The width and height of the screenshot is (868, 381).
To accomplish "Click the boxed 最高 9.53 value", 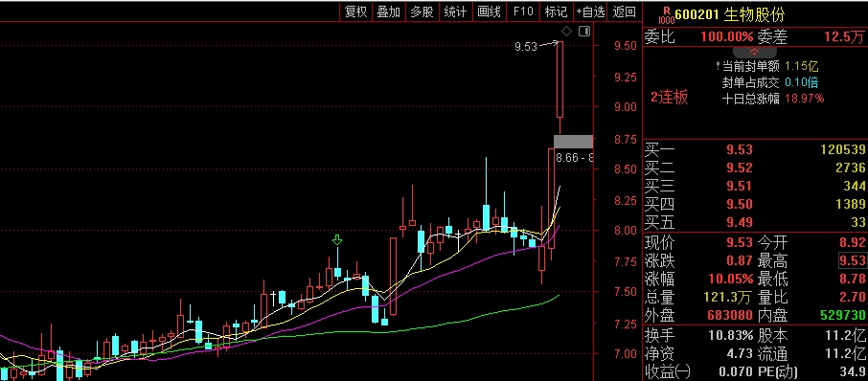I will pyautogui.click(x=852, y=260).
